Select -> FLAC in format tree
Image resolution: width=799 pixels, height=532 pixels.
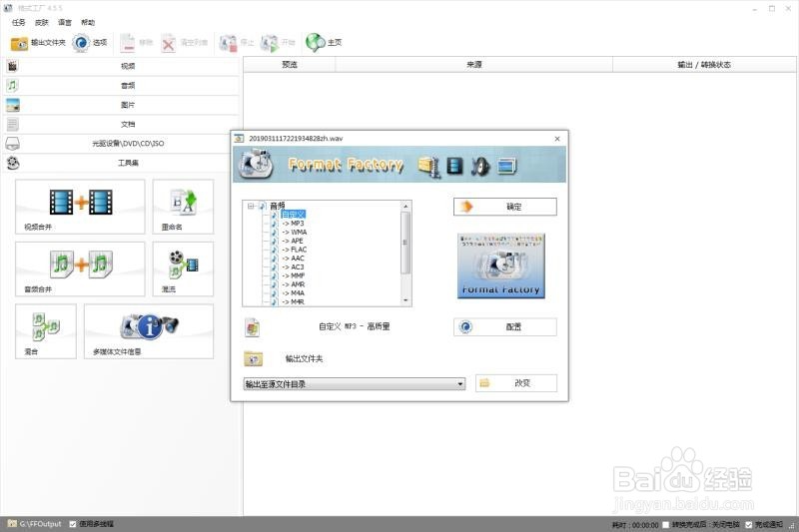(295, 250)
